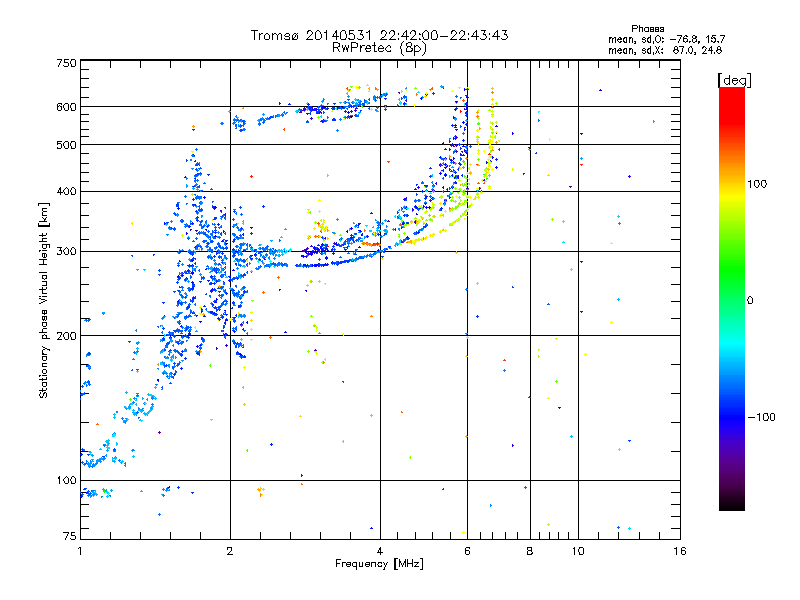Click the x-axis tick label '2'

click(x=230, y=551)
